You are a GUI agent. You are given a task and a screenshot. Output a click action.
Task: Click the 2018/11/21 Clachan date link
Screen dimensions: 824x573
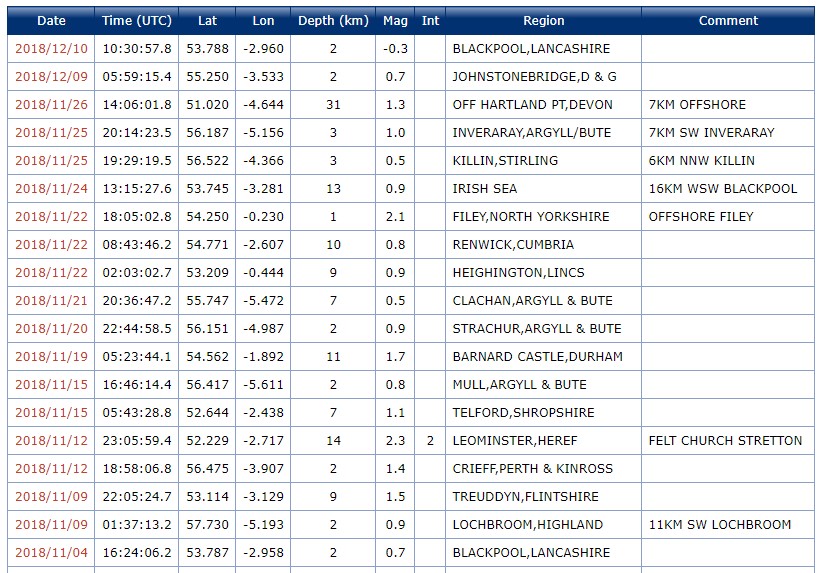pos(51,301)
